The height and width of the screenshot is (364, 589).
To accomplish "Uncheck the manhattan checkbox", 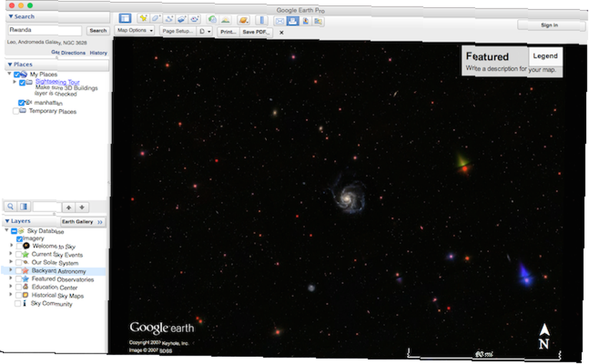I will click(x=21, y=102).
